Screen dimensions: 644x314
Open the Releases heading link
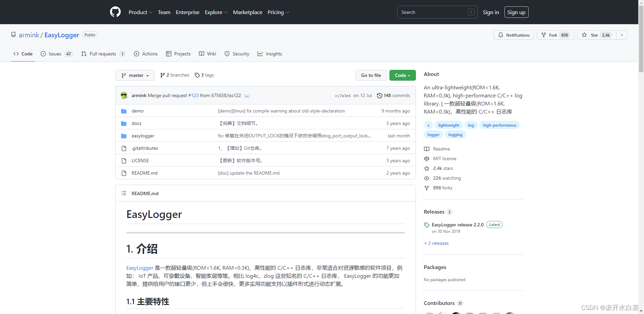tap(438, 212)
